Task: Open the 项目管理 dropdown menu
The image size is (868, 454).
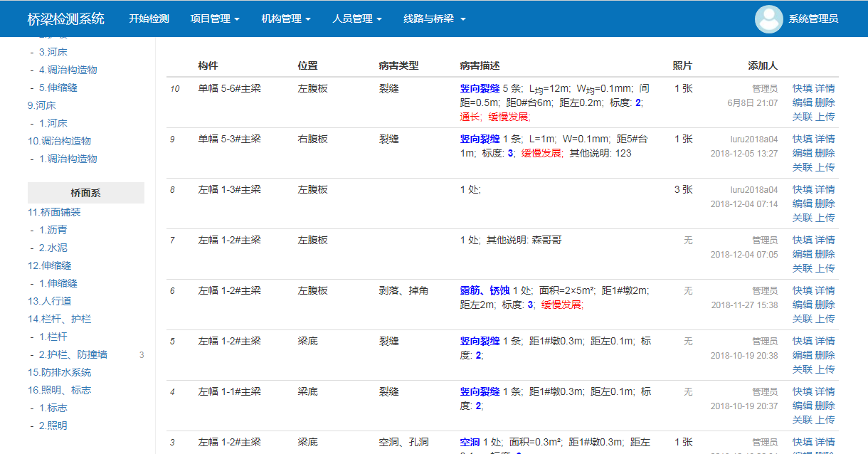Action: (214, 19)
